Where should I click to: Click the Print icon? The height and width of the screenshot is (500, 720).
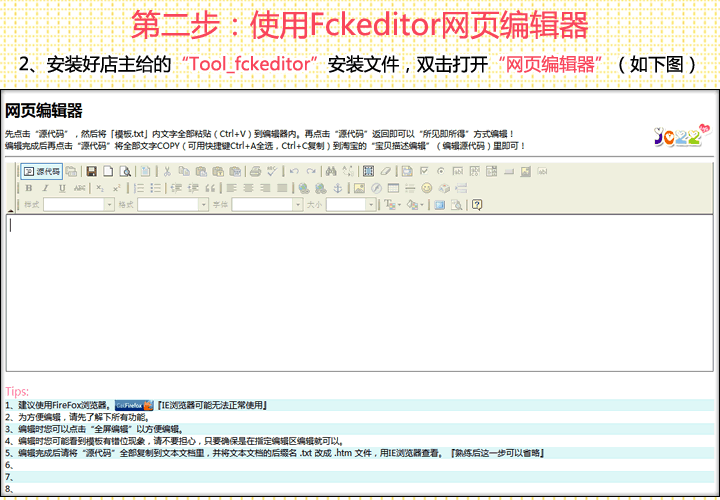point(255,171)
